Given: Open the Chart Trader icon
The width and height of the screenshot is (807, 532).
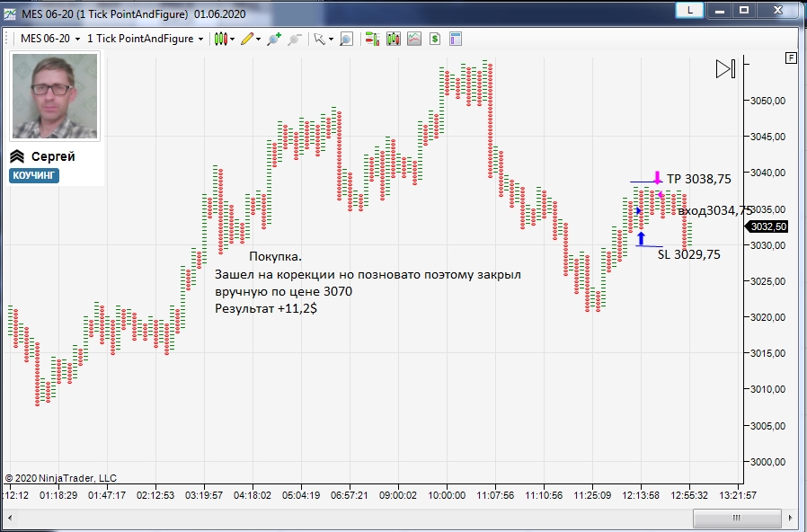Looking at the screenshot, I should point(372,39).
